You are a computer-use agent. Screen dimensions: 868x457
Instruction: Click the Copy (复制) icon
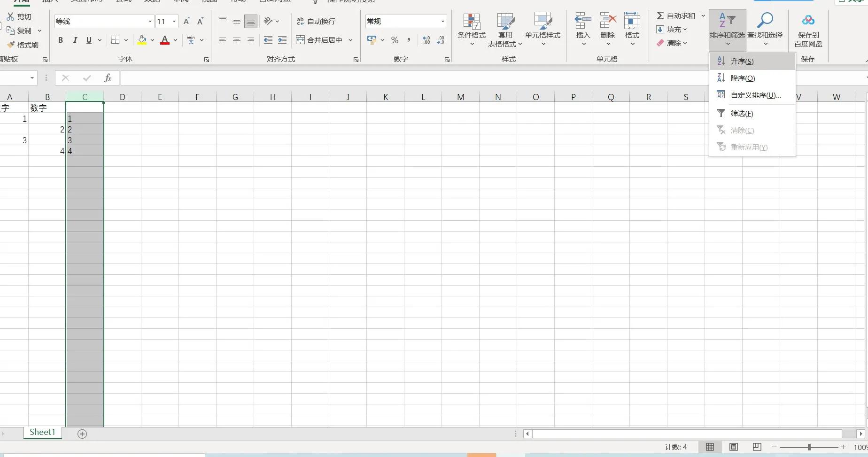point(10,31)
